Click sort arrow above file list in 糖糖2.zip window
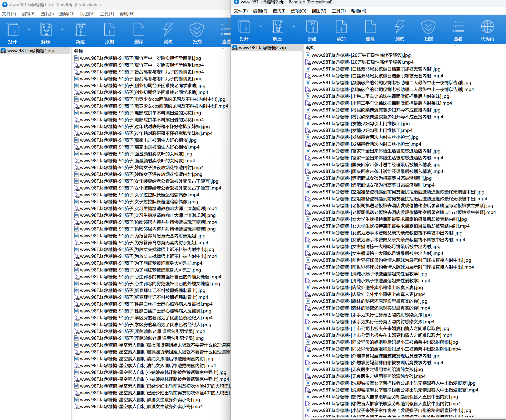The image size is (506, 420). (455, 45)
